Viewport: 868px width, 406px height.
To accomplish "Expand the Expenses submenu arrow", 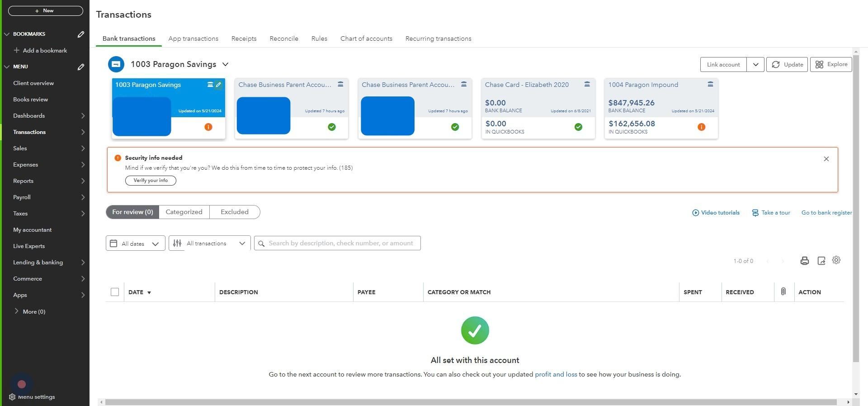I will point(83,165).
